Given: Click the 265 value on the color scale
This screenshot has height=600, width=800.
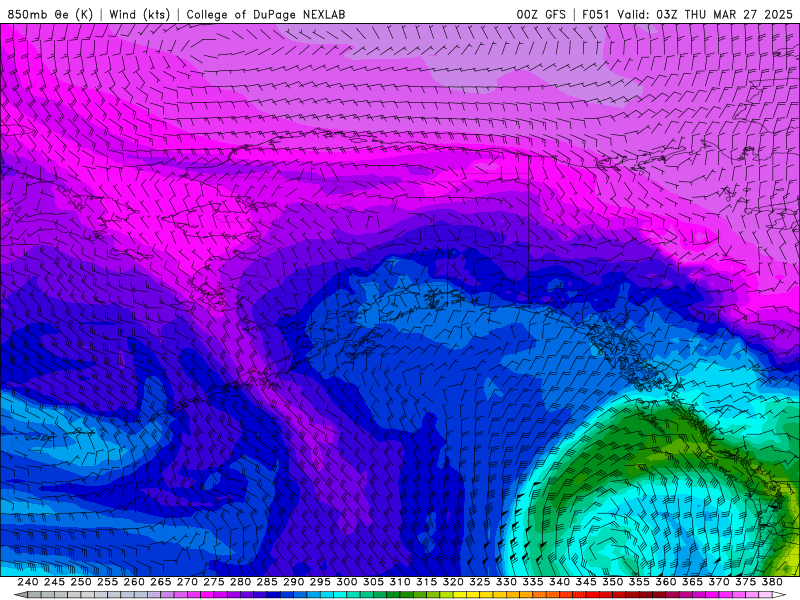Looking at the screenshot, I should pos(160,582).
